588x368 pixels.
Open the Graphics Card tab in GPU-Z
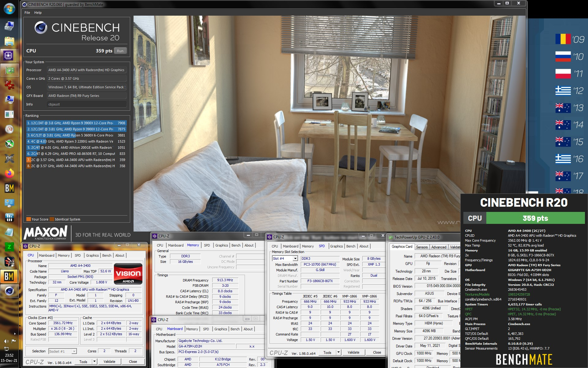point(402,247)
